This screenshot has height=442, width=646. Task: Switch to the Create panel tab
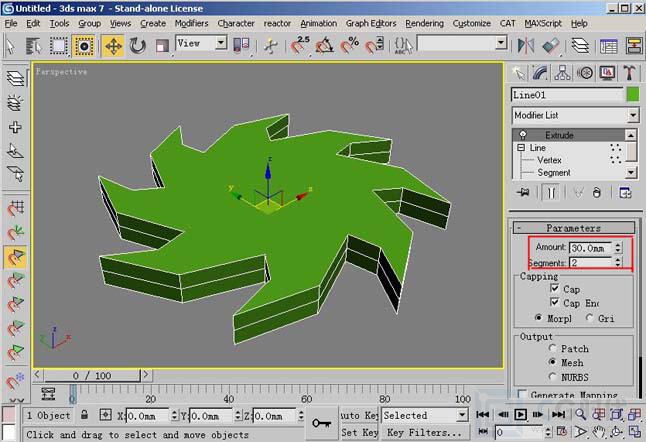coord(519,73)
